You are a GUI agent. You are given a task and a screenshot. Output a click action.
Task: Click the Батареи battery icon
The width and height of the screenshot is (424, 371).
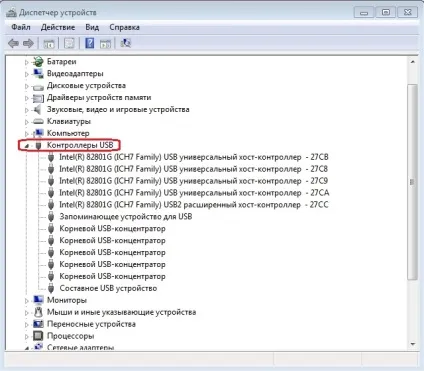coord(38,61)
